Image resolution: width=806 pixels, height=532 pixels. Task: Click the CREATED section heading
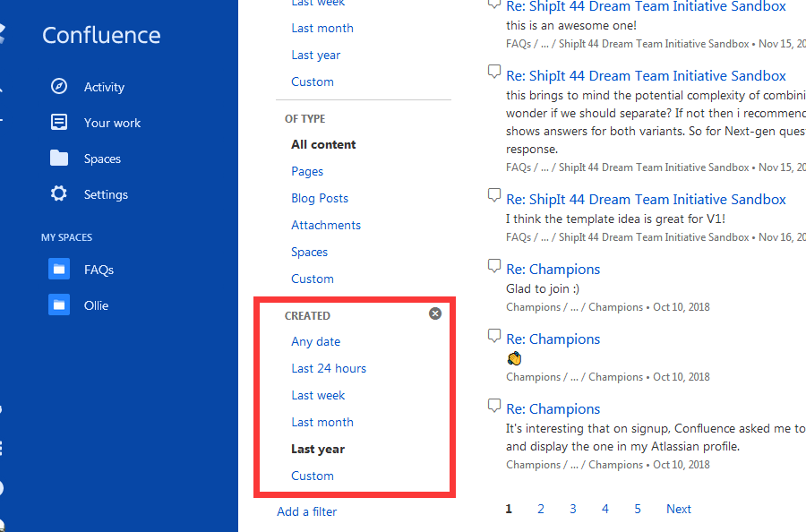pos(307,315)
